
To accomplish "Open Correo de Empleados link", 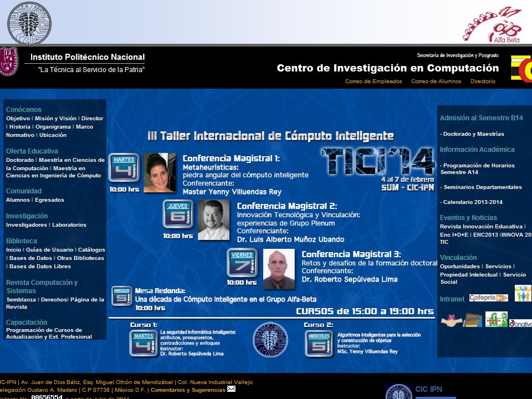I will [x=374, y=81].
